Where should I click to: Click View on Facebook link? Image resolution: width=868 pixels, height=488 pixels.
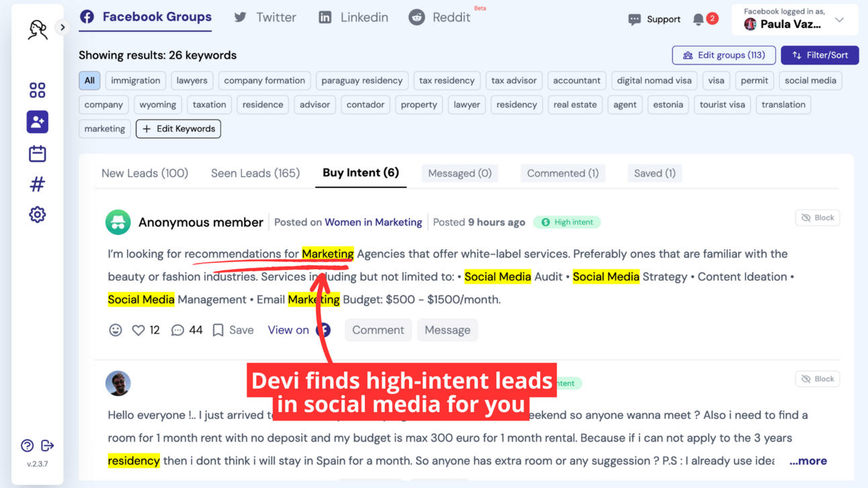[299, 330]
